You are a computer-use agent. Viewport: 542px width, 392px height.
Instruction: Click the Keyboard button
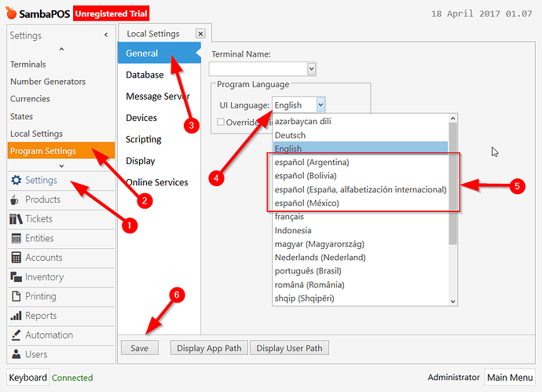[28, 378]
